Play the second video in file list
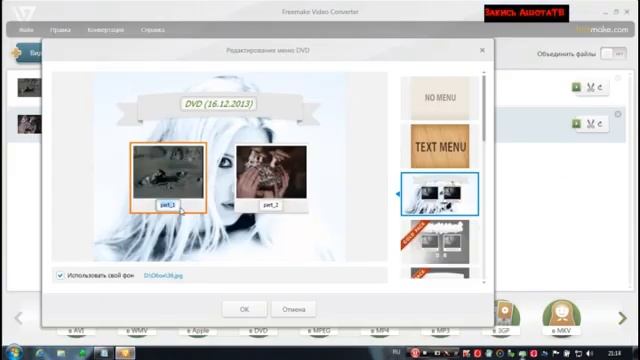This screenshot has height=360, width=640. [x=576, y=123]
